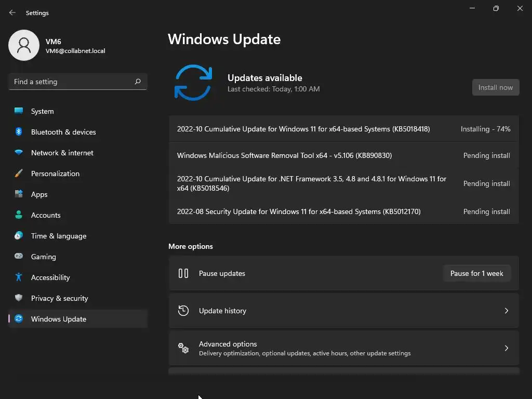
Task: Open the System category icon
Action: pyautogui.click(x=19, y=111)
